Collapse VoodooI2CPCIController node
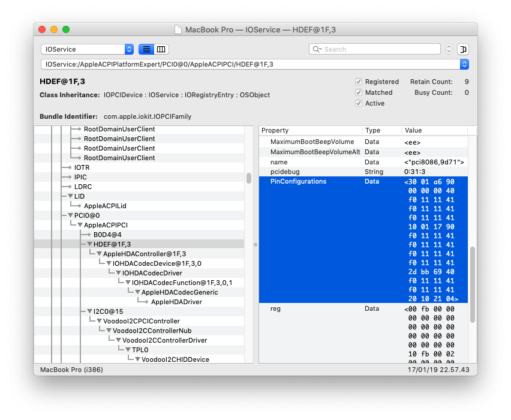This screenshot has width=511, height=420. tap(100, 321)
